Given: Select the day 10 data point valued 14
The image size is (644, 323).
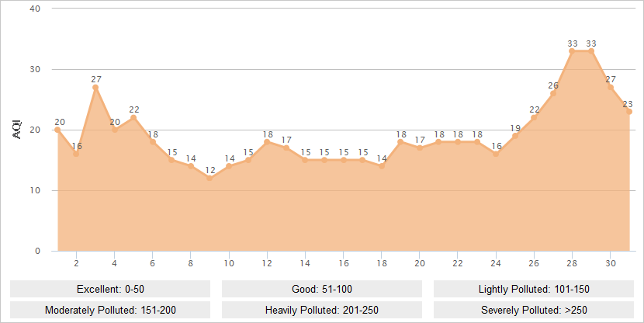Looking at the screenshot, I should point(229,166).
